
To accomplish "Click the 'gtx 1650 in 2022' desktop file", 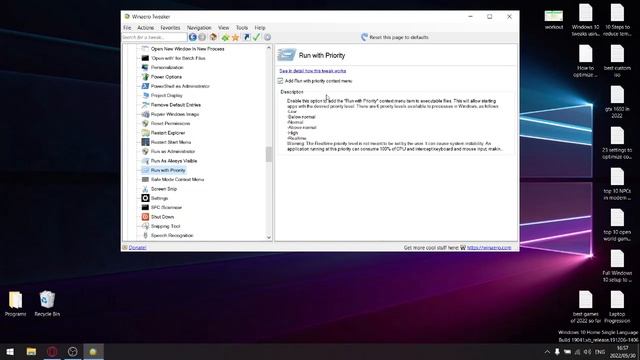I will (617, 102).
